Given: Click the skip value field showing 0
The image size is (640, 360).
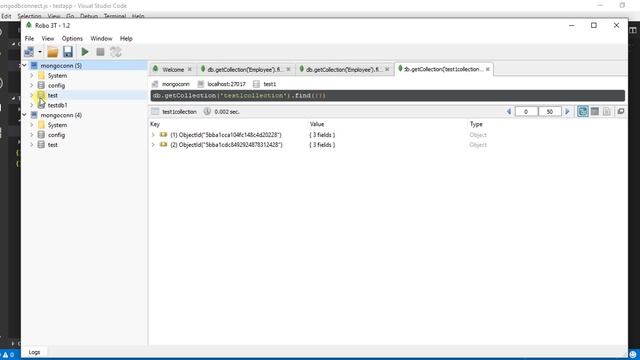Looking at the screenshot, I should click(x=526, y=111).
